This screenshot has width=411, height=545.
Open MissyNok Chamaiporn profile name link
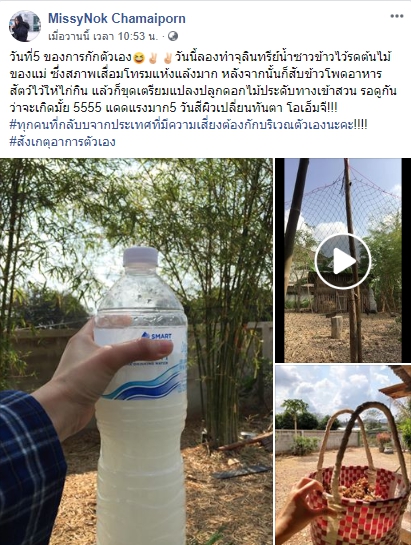point(117,18)
